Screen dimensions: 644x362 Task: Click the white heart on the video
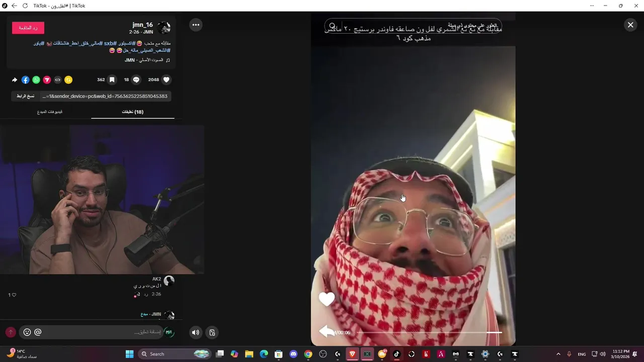(327, 299)
